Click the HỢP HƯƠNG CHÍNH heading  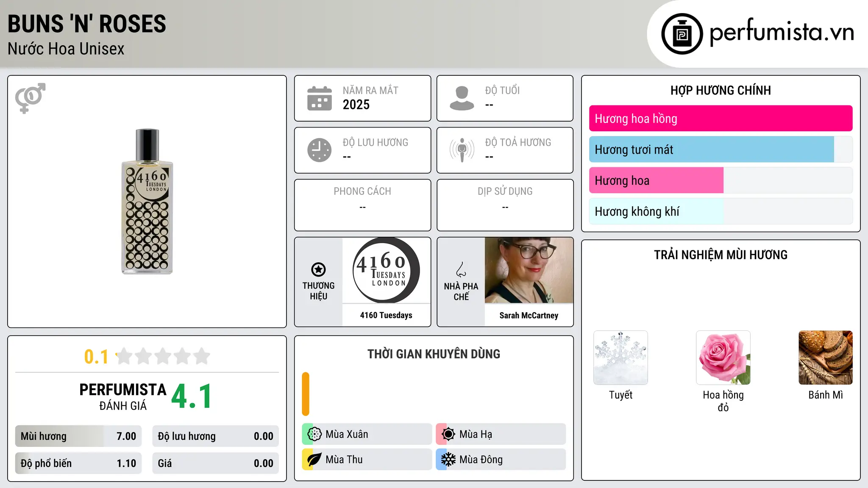[721, 90]
